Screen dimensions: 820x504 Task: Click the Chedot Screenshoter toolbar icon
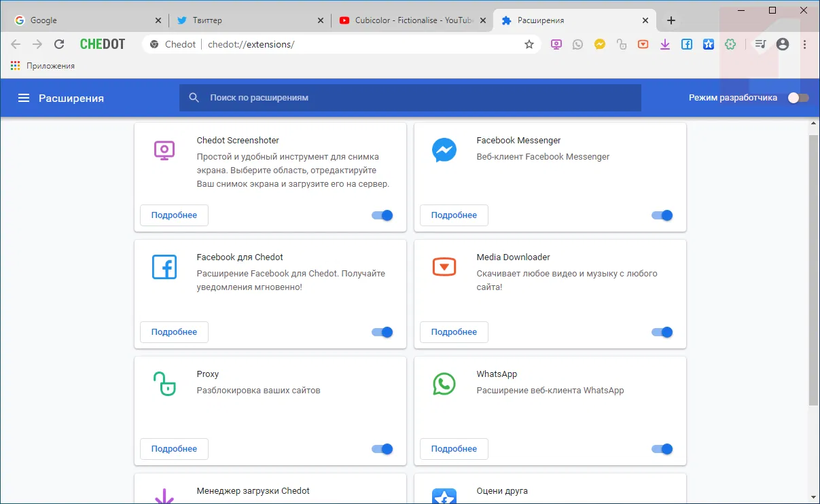[x=556, y=44]
